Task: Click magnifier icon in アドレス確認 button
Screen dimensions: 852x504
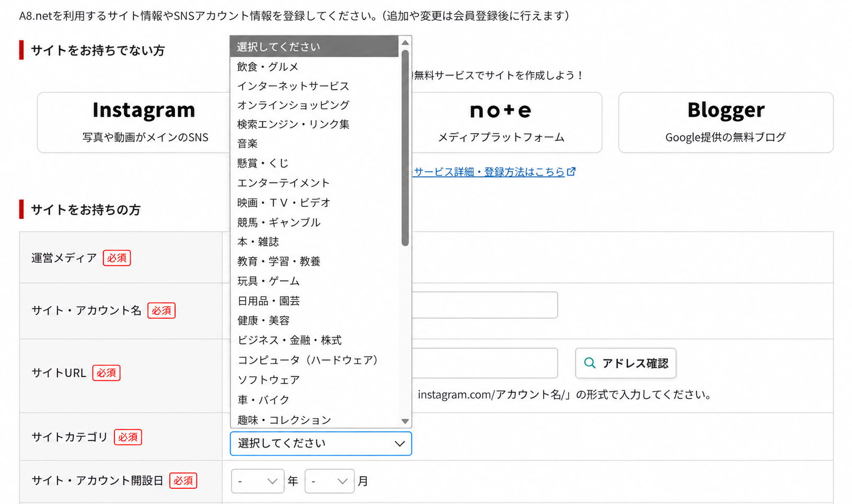Action: tap(590, 363)
